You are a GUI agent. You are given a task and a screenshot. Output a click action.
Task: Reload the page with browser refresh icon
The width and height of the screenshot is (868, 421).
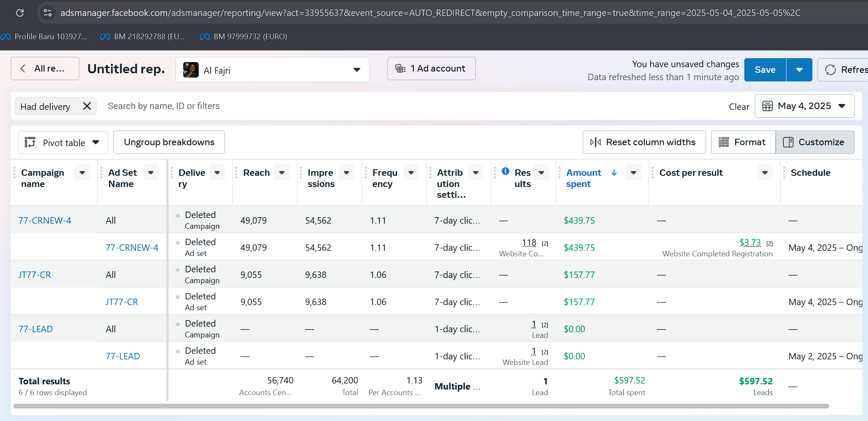click(x=20, y=13)
